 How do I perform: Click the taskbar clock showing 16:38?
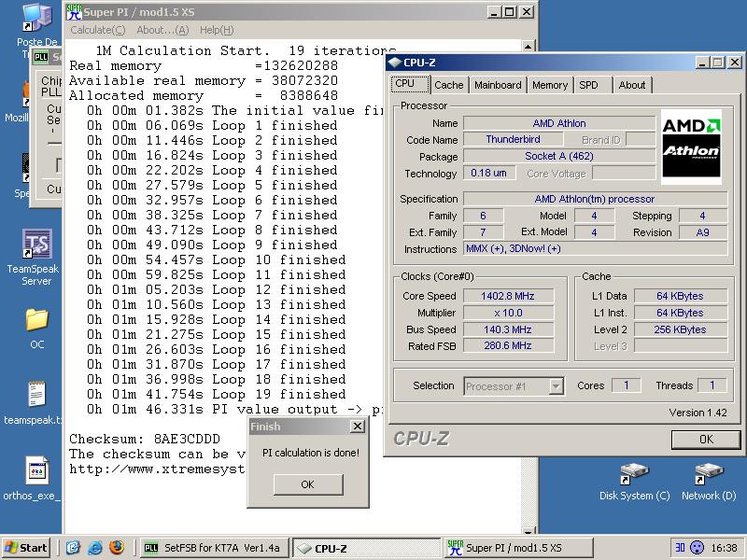(724, 548)
